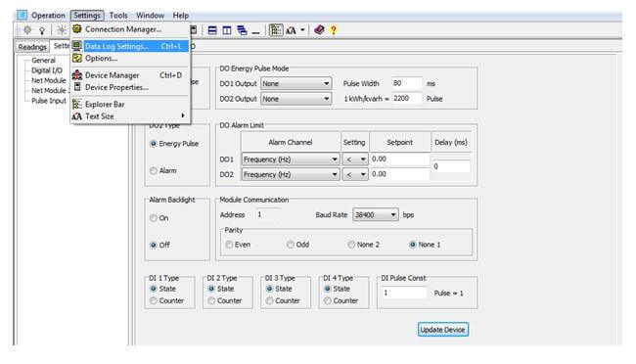Viewport: 636px width, 364px height.
Task: Switch to the Readings tab
Action: pyautogui.click(x=32, y=47)
